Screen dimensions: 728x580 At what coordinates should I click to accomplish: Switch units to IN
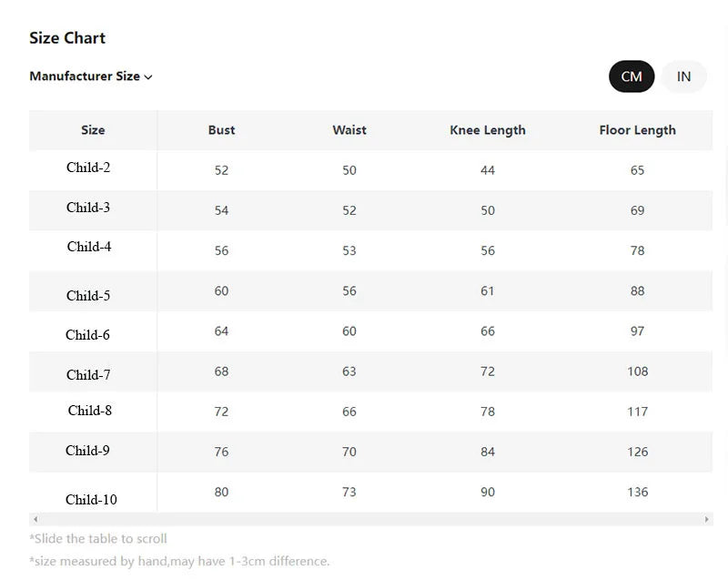pyautogui.click(x=683, y=76)
